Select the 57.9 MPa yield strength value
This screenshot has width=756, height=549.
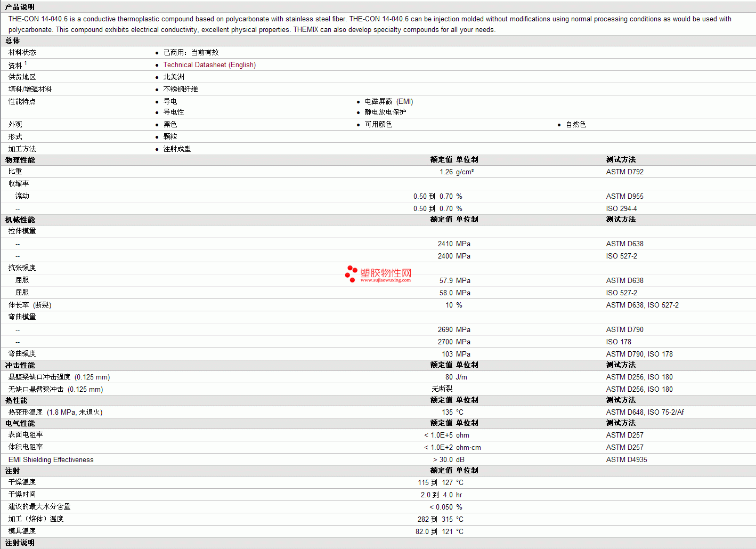tap(455, 280)
